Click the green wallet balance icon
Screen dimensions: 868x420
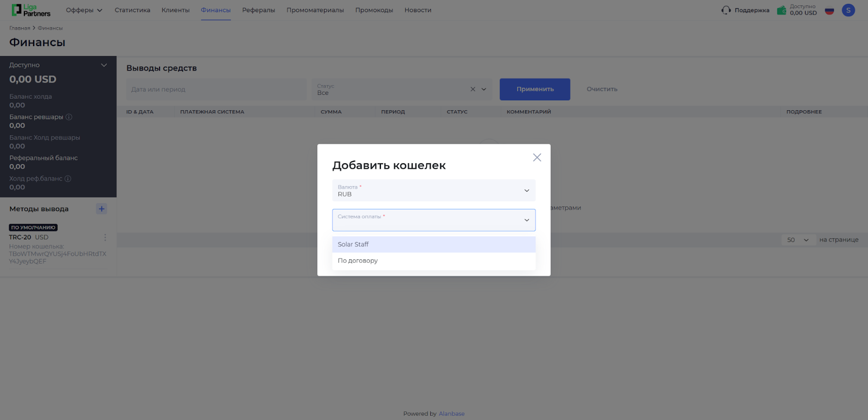pos(782,10)
